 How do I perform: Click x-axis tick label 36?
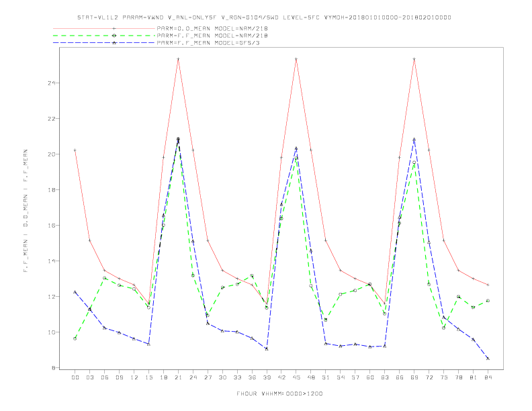[252, 377]
